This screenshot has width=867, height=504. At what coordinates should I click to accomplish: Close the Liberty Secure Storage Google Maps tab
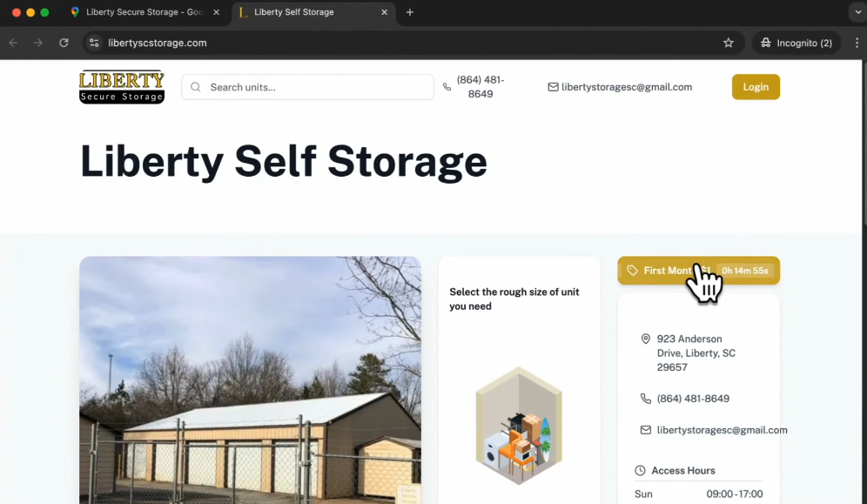click(216, 12)
